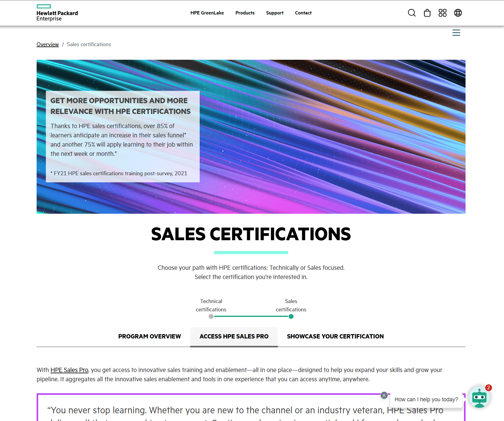Click the chatbot notification badge
Image resolution: width=504 pixels, height=421 pixels.
coord(488,388)
